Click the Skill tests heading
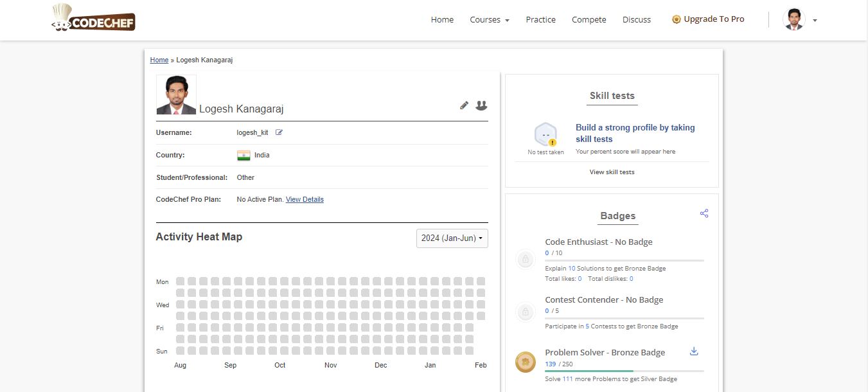868x392 pixels. pyautogui.click(x=612, y=96)
